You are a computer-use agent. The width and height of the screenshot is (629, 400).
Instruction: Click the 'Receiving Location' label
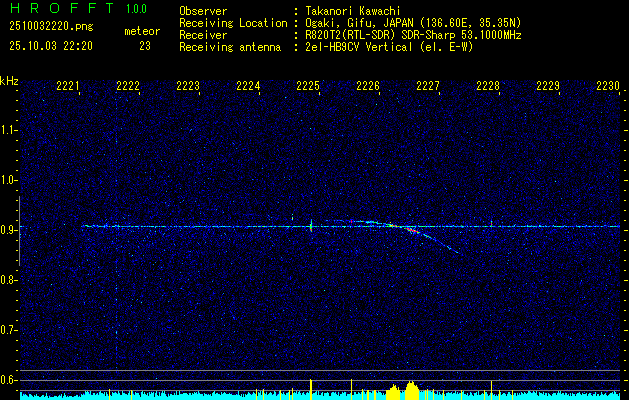(x=233, y=23)
